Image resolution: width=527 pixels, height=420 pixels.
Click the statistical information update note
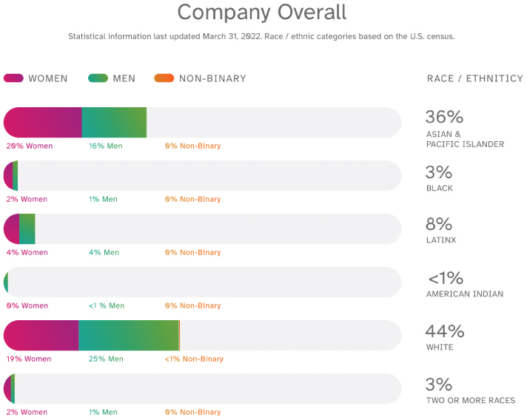(x=262, y=36)
